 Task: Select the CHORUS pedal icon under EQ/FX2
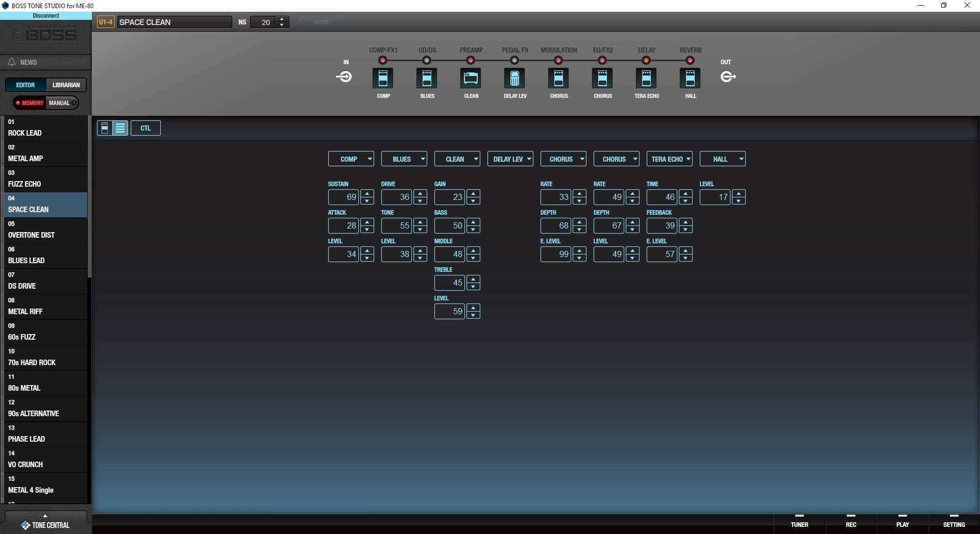(x=602, y=78)
